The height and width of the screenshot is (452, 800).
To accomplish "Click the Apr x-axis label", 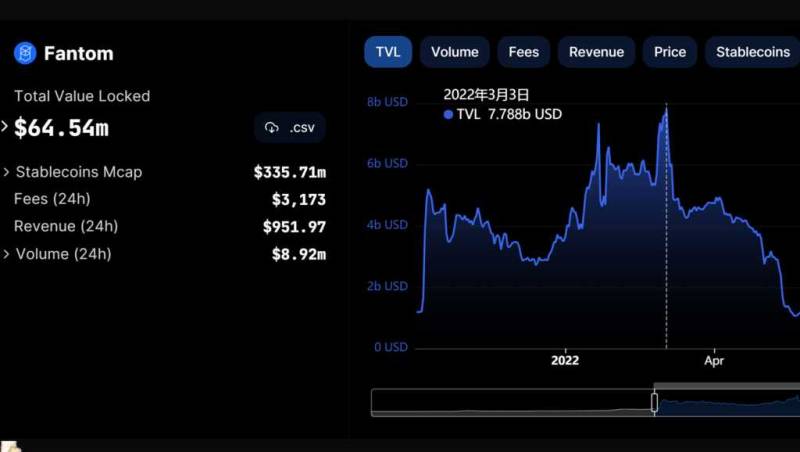I will coord(714,361).
